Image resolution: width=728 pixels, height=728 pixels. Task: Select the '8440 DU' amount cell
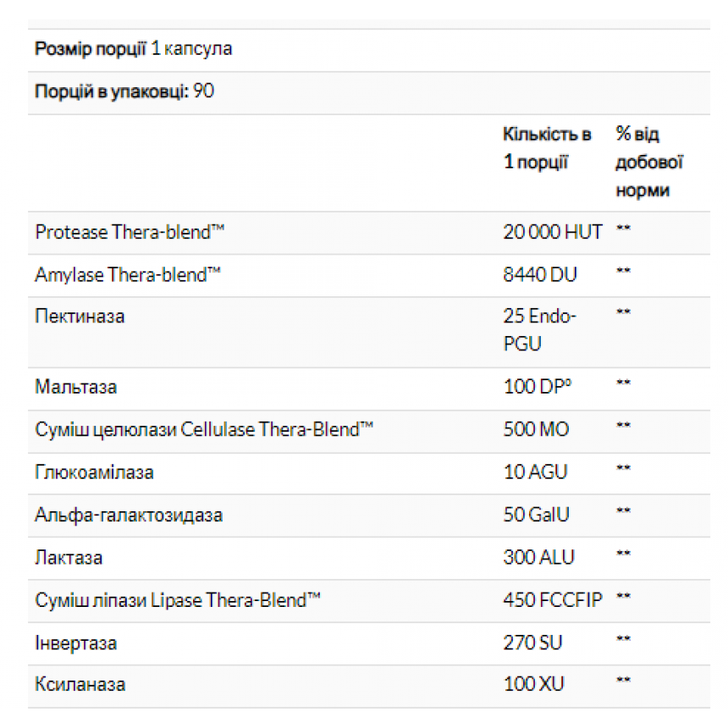tap(540, 275)
